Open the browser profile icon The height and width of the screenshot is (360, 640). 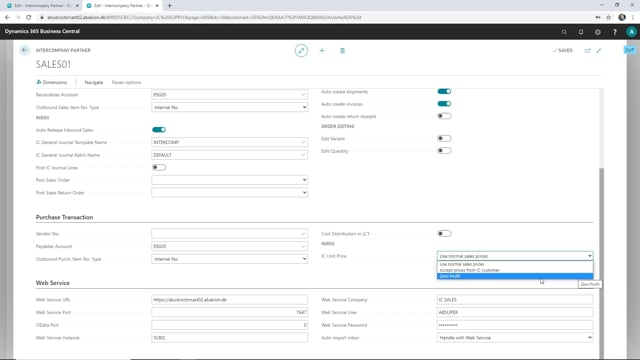(622, 18)
